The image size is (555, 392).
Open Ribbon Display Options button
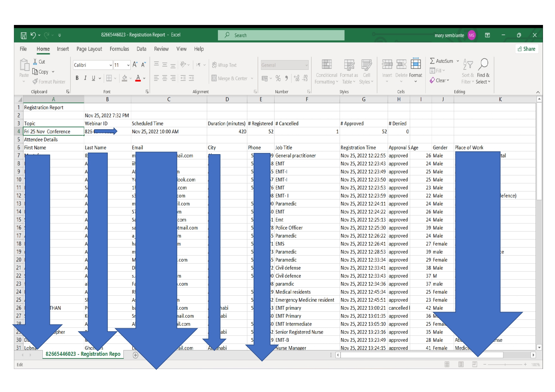point(487,35)
